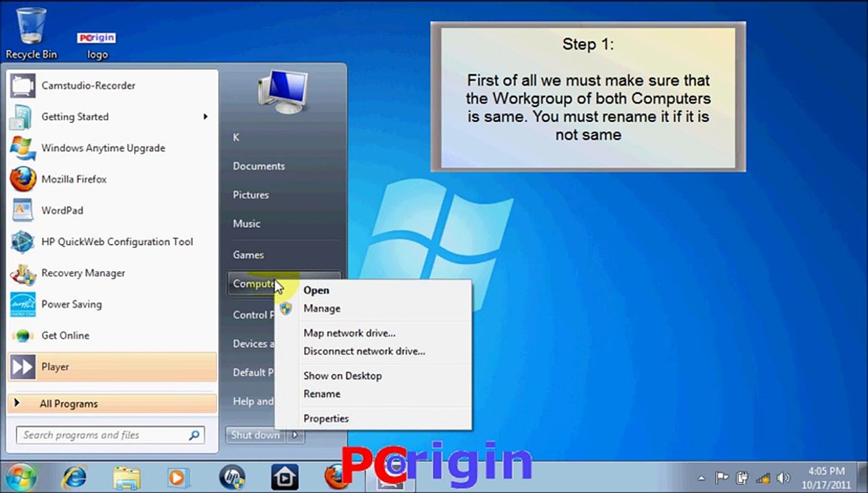Open the Shut down options arrow
The height and width of the screenshot is (493, 868).
[295, 435]
